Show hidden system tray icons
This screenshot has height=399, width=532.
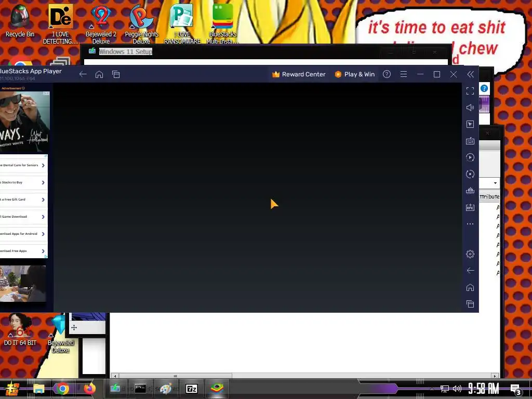(x=432, y=389)
